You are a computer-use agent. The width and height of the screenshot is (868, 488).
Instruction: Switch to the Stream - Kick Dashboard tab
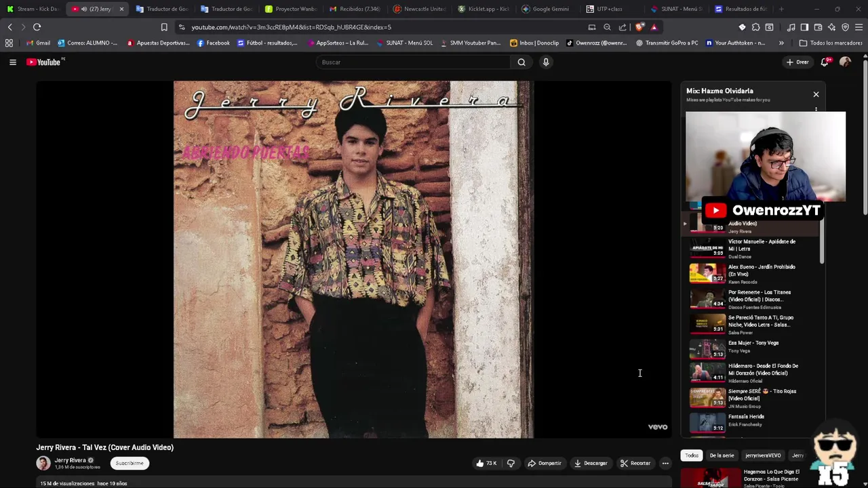33,9
